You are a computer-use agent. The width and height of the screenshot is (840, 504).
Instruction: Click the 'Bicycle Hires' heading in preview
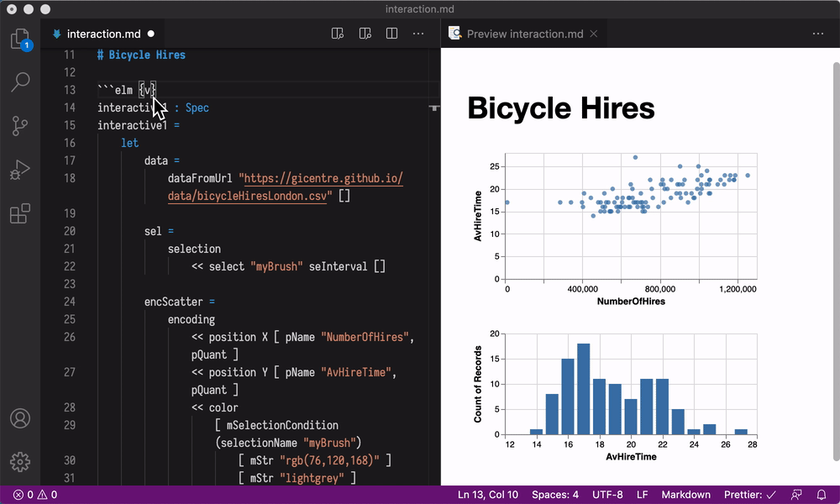(x=561, y=108)
